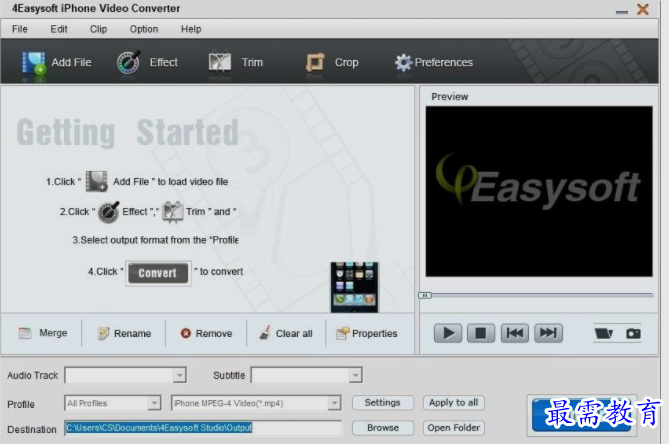Viewport: 669px width, 444px height.
Task: Click the text "3.Select output format from the"
Action: tap(139, 240)
